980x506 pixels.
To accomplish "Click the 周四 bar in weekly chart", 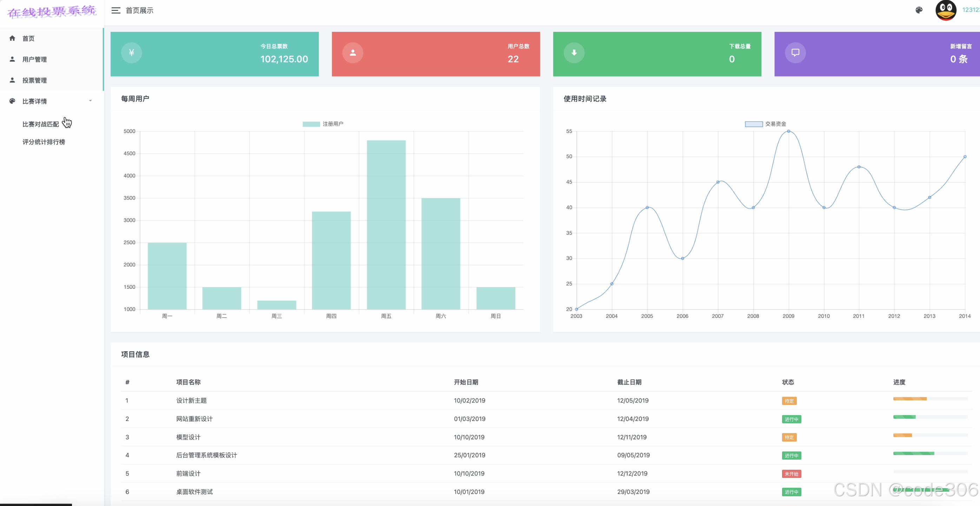I will click(331, 260).
